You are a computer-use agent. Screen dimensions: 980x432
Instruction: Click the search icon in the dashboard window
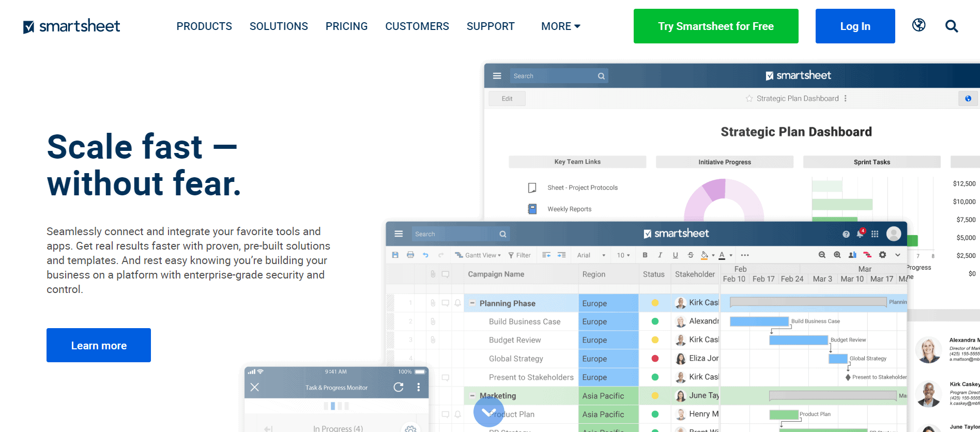(601, 76)
